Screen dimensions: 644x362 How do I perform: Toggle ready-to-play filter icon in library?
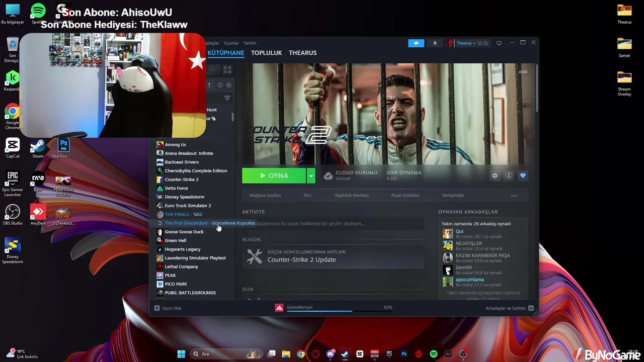229,85
